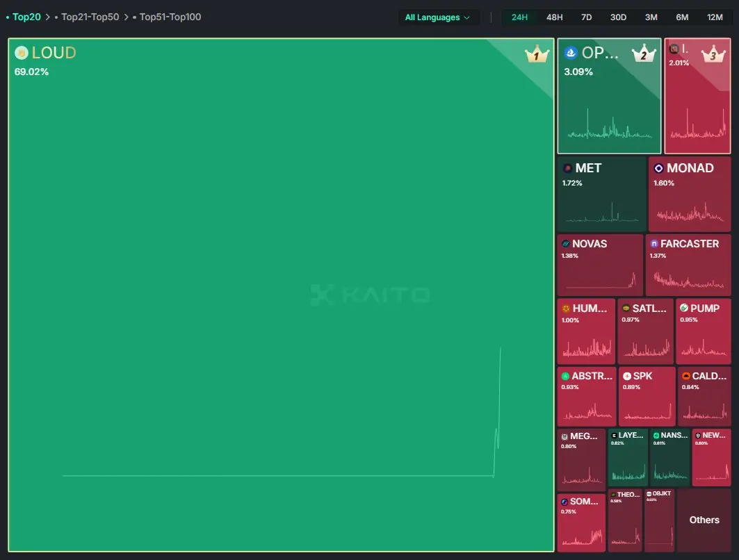Click the MONAD tile sparkline chart
739x560 pixels.
click(690, 212)
